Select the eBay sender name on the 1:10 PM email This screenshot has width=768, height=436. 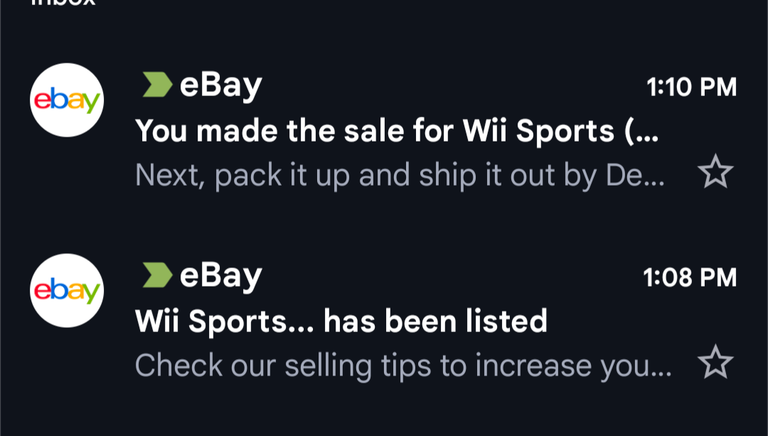[220, 86]
